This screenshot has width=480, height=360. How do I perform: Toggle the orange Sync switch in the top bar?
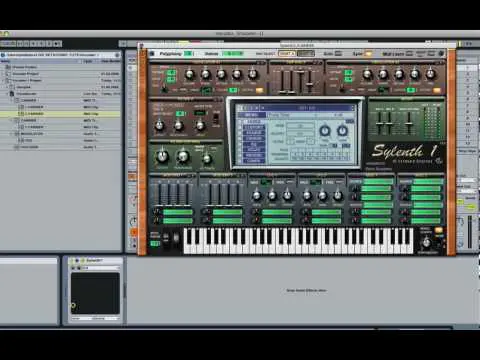tap(368, 53)
